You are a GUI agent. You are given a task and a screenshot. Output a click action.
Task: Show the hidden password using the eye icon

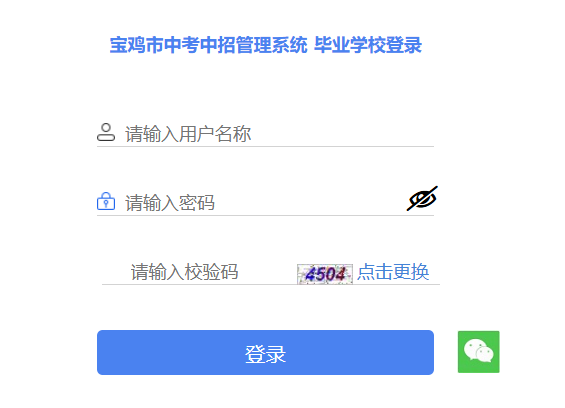pos(422,199)
